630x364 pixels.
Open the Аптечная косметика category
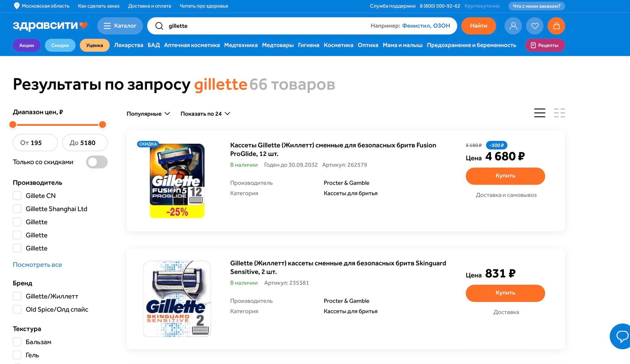tap(192, 45)
